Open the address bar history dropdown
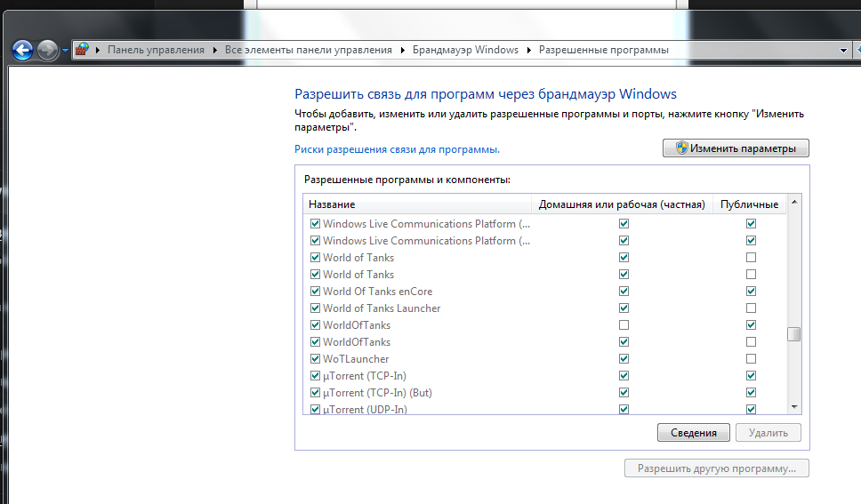Screen dimensions: 861x504 (x=843, y=50)
